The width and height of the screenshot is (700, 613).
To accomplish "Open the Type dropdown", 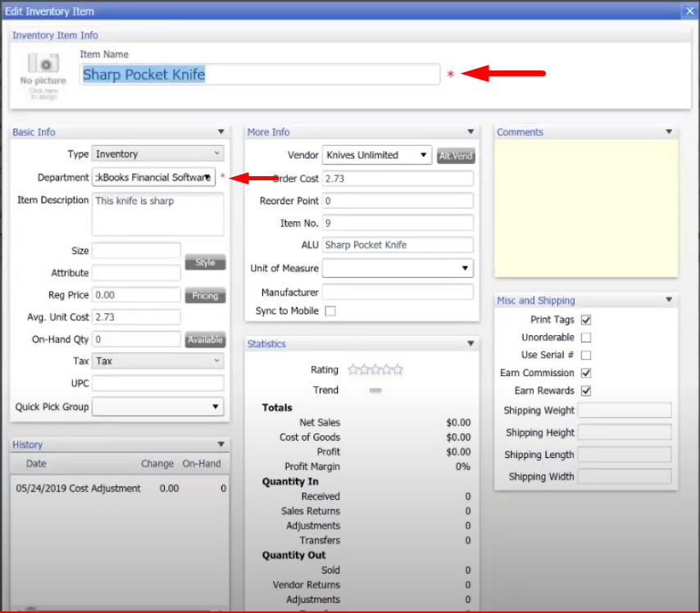I will coord(157,153).
